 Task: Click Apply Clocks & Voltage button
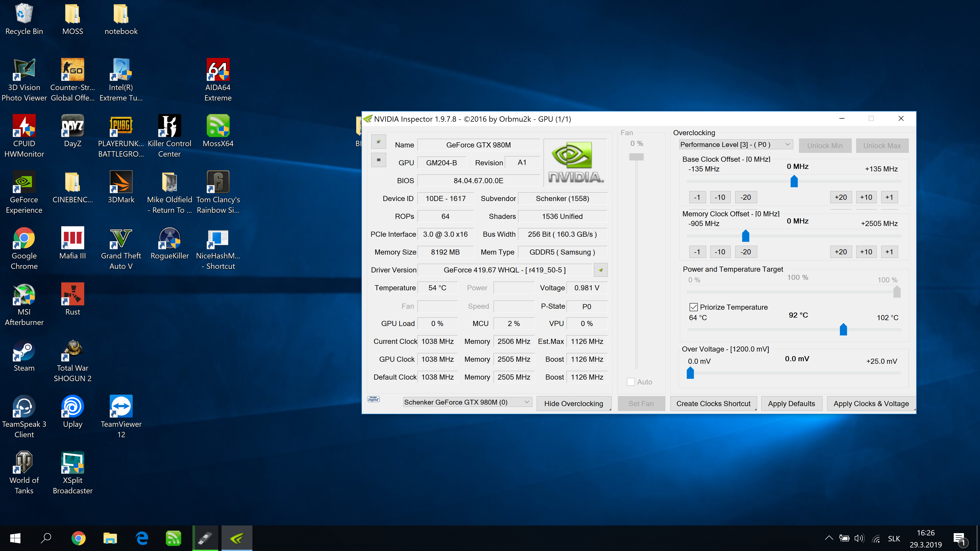click(x=871, y=404)
